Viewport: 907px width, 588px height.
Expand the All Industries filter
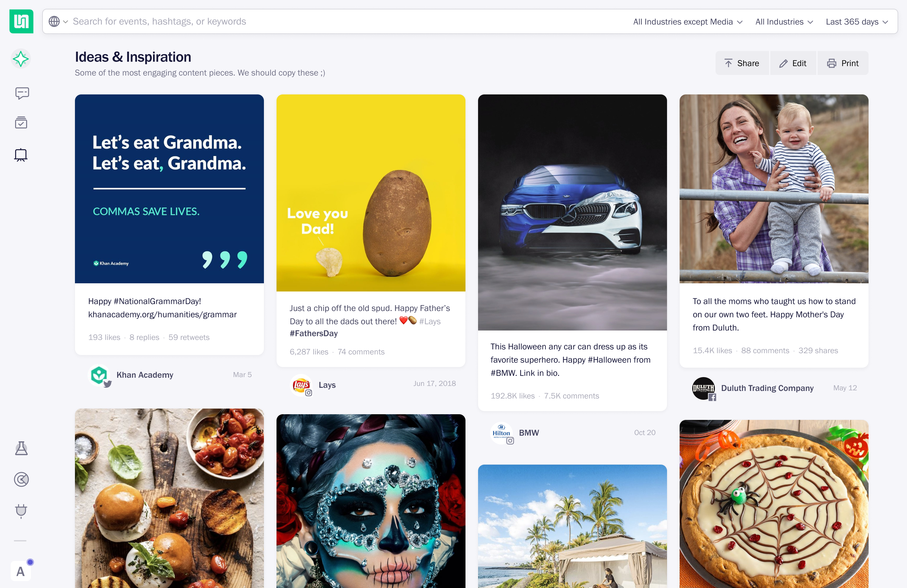[x=784, y=22]
